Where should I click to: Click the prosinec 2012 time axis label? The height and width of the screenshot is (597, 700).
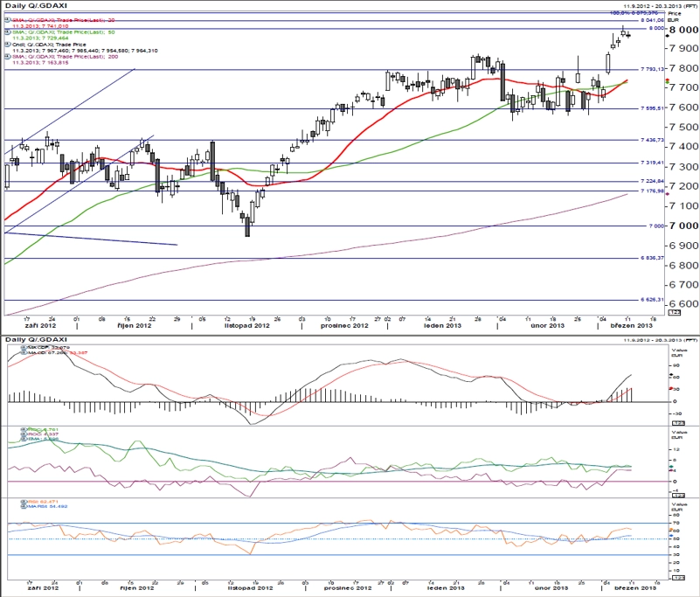tap(344, 325)
